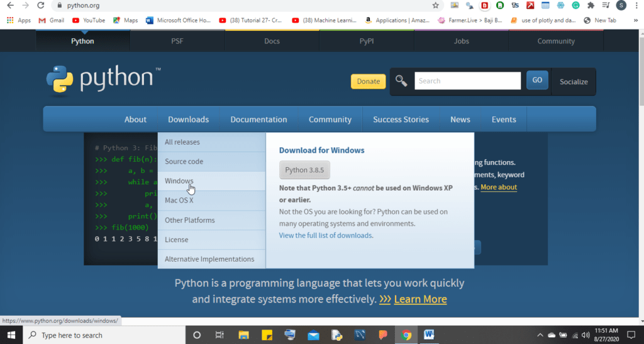
Task: Open the volume control in the system tray
Action: point(586,335)
